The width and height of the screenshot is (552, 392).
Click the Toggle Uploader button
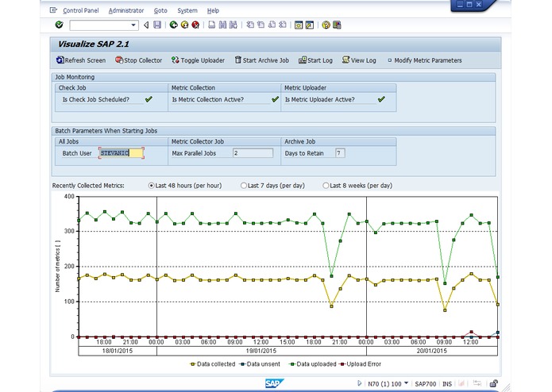coord(199,60)
